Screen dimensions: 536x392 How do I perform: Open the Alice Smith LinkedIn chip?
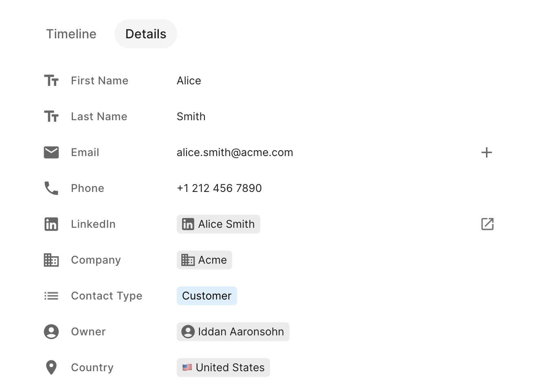[218, 224]
